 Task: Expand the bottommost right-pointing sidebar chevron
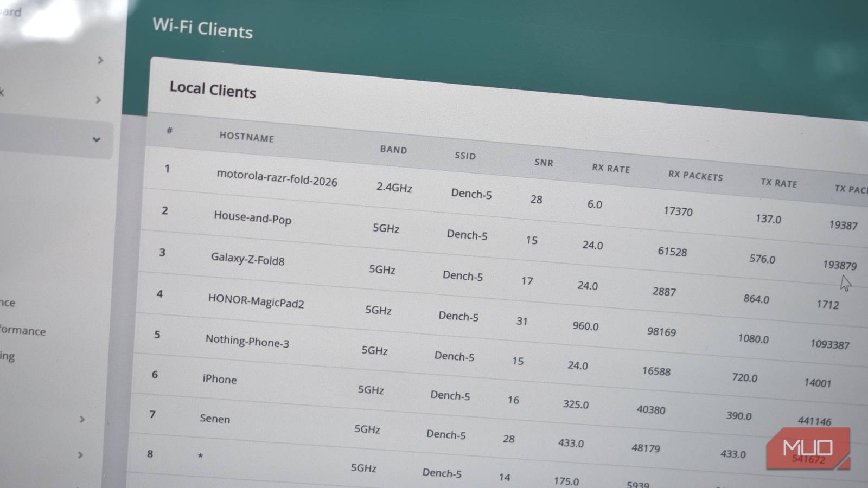click(80, 455)
